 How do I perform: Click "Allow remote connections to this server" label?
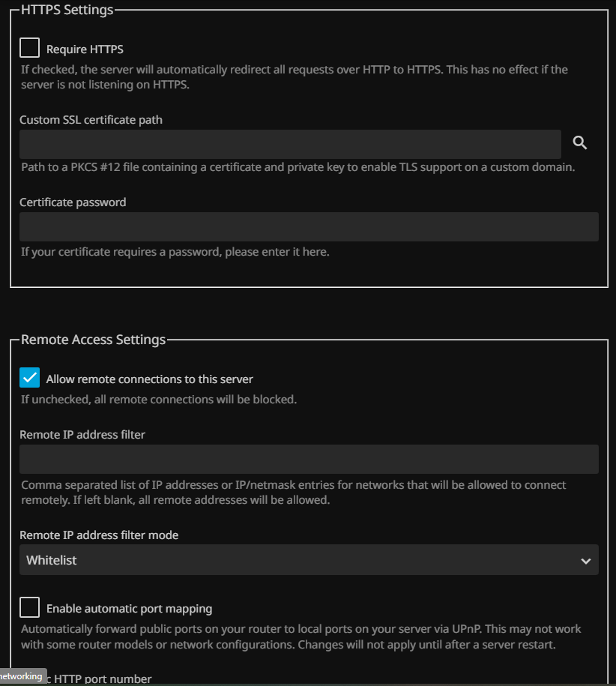point(150,379)
